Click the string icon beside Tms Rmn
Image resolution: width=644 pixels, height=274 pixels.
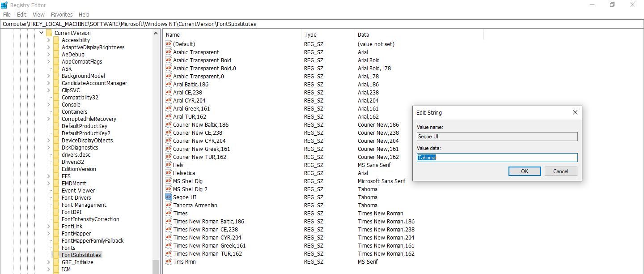coord(169,261)
